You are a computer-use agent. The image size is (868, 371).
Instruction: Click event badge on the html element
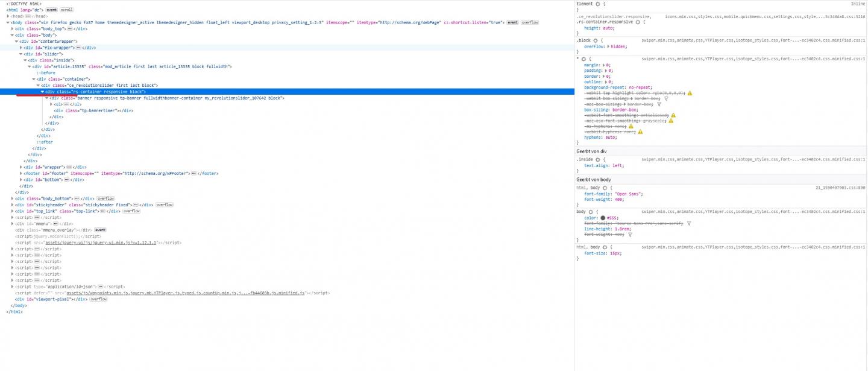(x=52, y=10)
